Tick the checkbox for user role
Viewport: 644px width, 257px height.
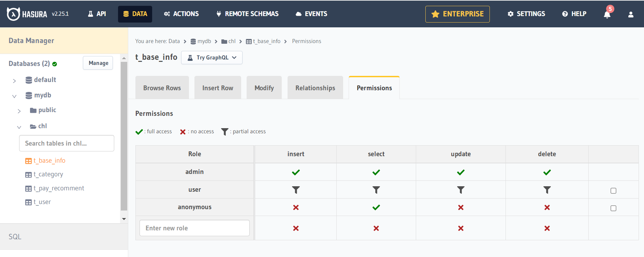613,191
